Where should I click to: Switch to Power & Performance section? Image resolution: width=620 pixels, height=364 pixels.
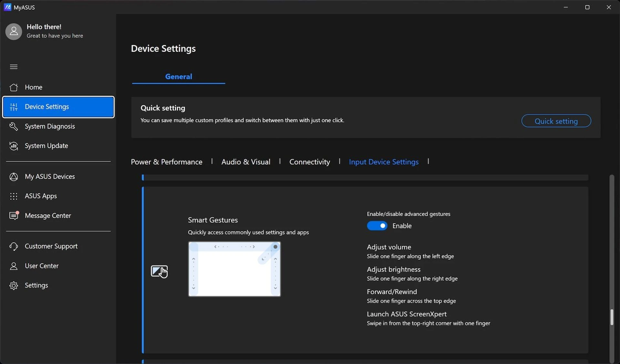(x=167, y=162)
